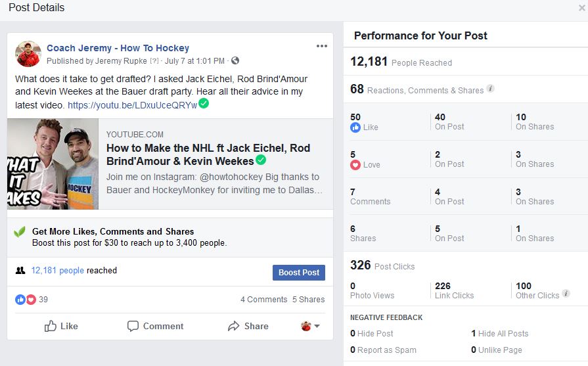The height and width of the screenshot is (366, 588).
Task: View the 4 Comments link
Action: click(263, 299)
